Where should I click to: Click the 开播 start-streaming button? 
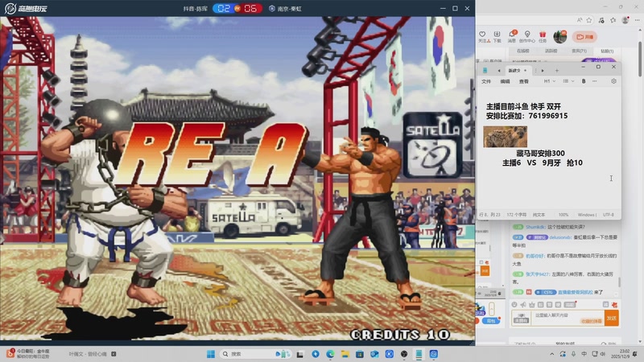584,36
